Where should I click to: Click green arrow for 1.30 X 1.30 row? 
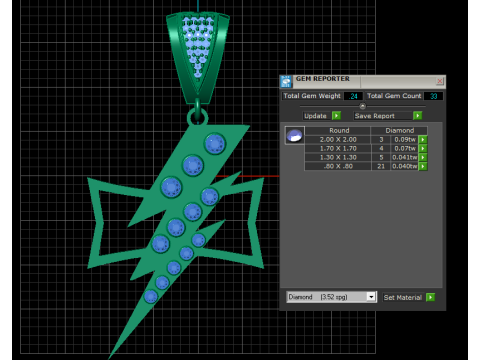423,157
